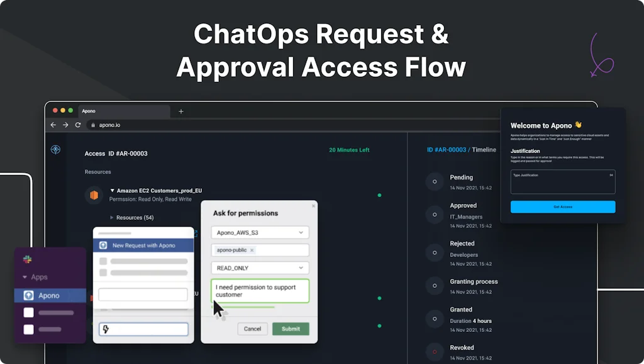644x364 pixels.
Task: Close the Ask for permissions dialog
Action: (313, 206)
